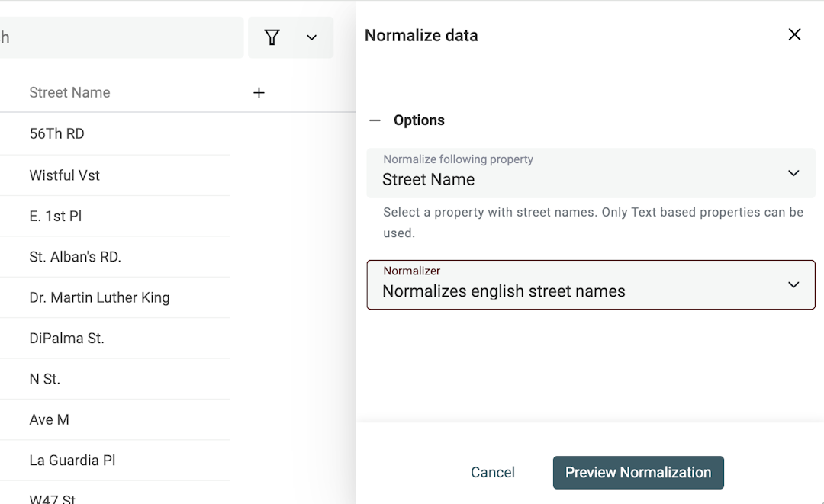Select the 56Th RD row
Image resolution: width=824 pixels, height=504 pixels.
point(58,133)
